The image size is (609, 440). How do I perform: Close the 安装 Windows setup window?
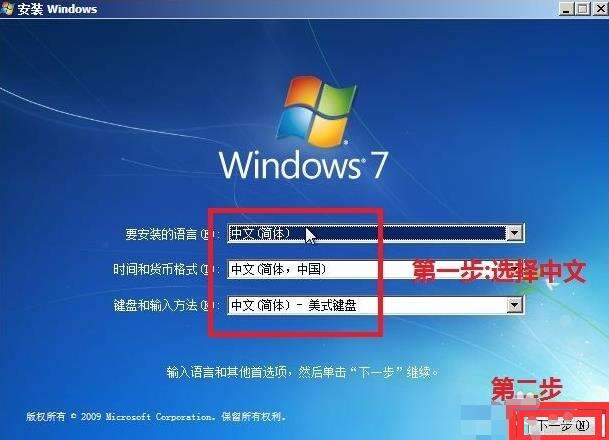coord(600,8)
